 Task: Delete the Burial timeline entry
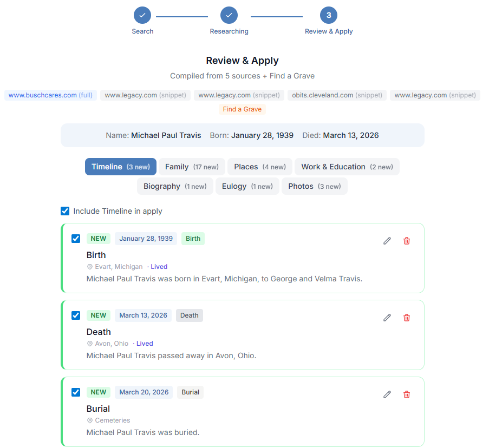coord(406,394)
